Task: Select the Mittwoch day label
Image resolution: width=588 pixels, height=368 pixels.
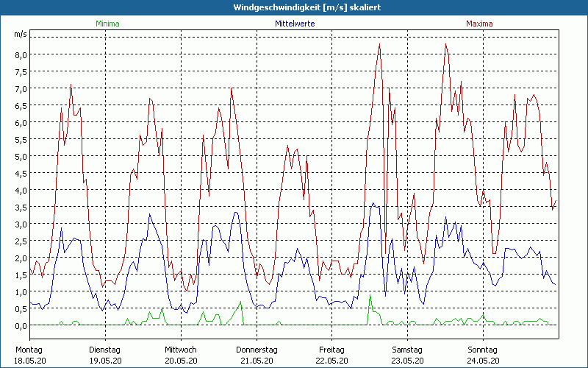Action: [x=180, y=349]
